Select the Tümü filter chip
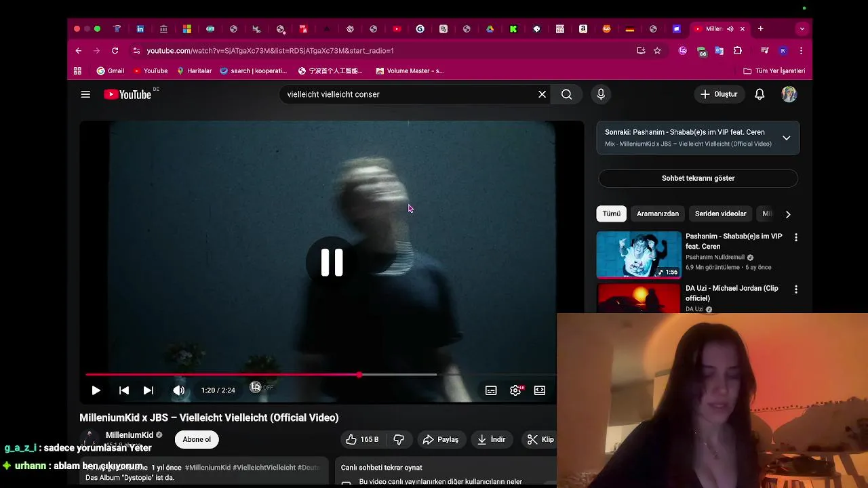 pyautogui.click(x=612, y=213)
